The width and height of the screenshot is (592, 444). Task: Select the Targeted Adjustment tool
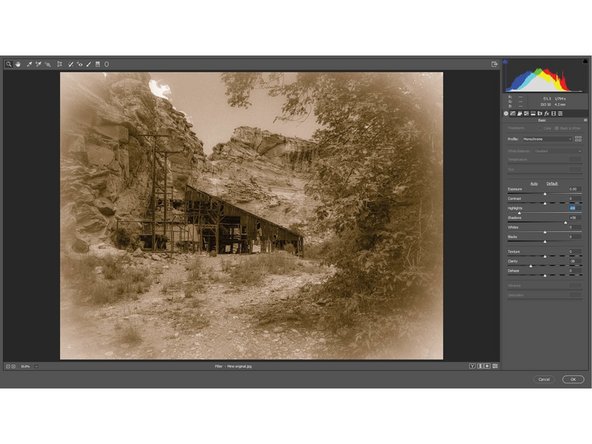[48, 64]
